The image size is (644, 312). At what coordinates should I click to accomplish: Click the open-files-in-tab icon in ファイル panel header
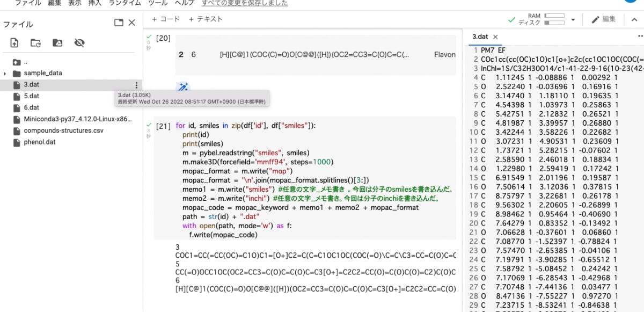118,23
